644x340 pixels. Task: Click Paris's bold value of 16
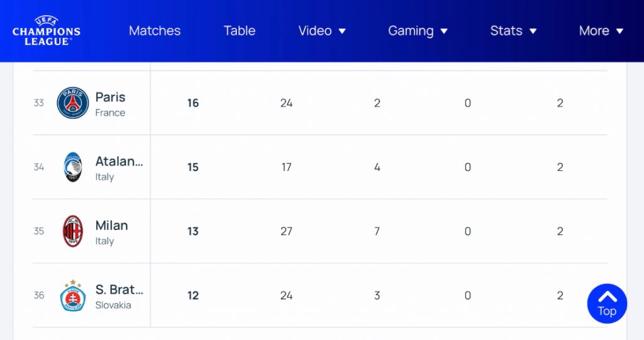pos(193,103)
